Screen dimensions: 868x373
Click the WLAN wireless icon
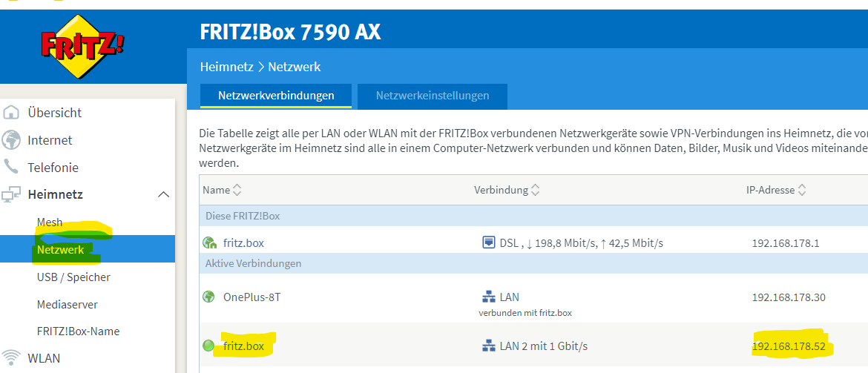coord(11,357)
